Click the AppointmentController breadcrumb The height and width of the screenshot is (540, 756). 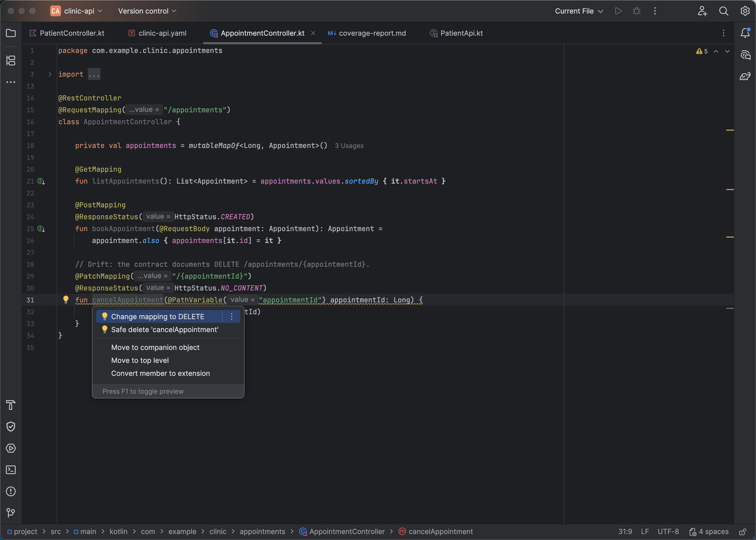coord(342,532)
